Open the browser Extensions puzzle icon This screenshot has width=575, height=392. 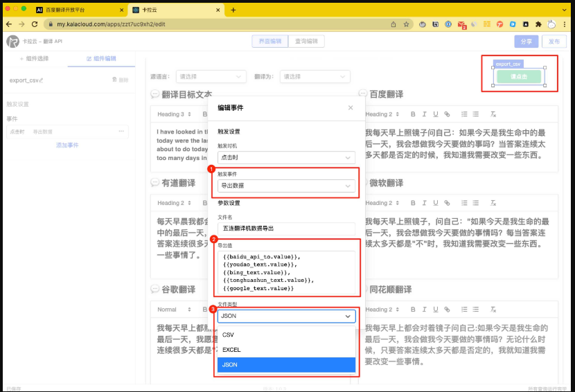tap(538, 24)
